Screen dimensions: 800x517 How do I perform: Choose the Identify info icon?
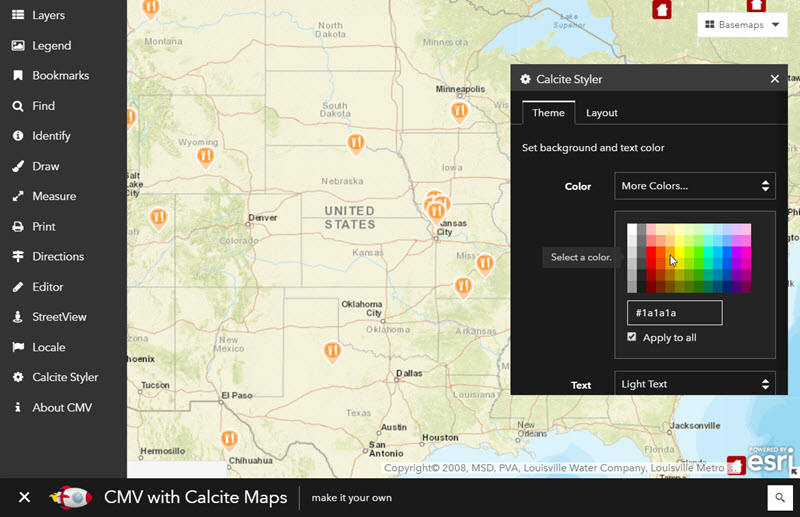point(18,136)
